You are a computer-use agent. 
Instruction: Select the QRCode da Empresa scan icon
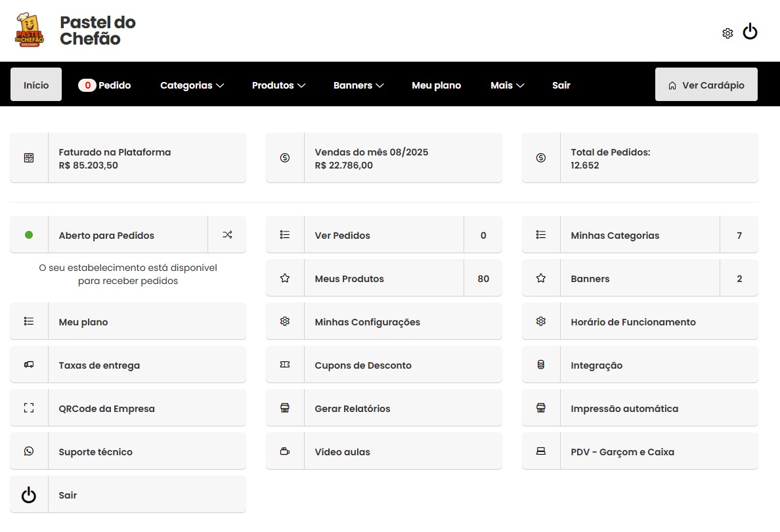click(x=28, y=407)
